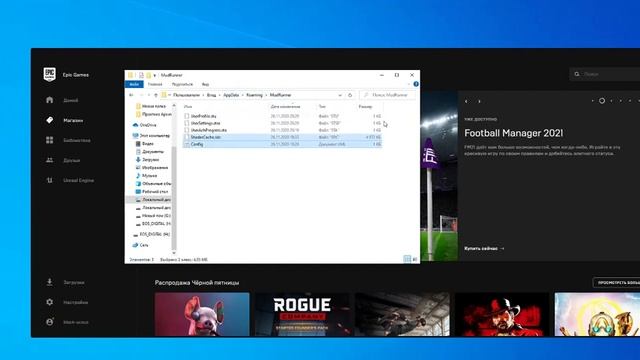The width and height of the screenshot is (640, 360).
Task: Click the Roaming breadcrumb segment
Action: tap(254, 95)
